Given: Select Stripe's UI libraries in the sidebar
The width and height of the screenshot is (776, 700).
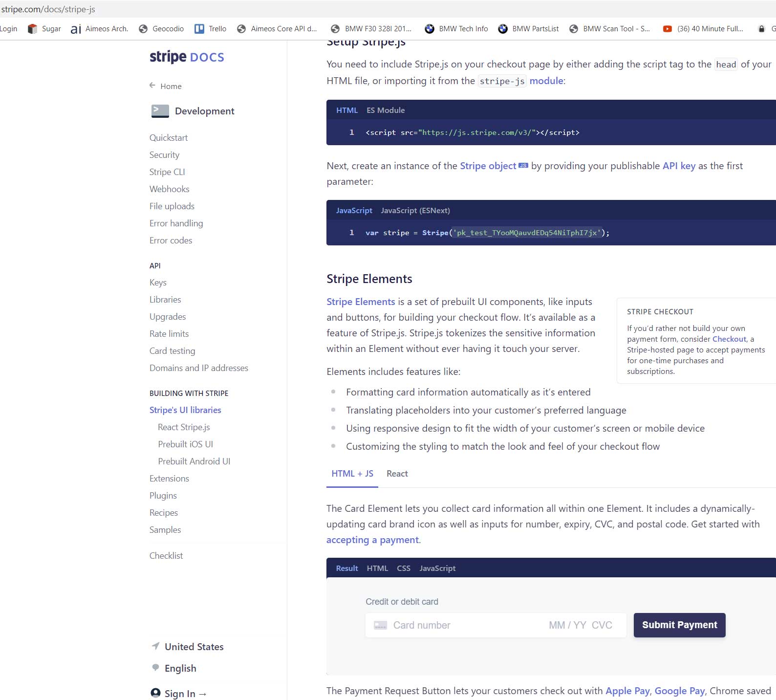Looking at the screenshot, I should (x=185, y=410).
